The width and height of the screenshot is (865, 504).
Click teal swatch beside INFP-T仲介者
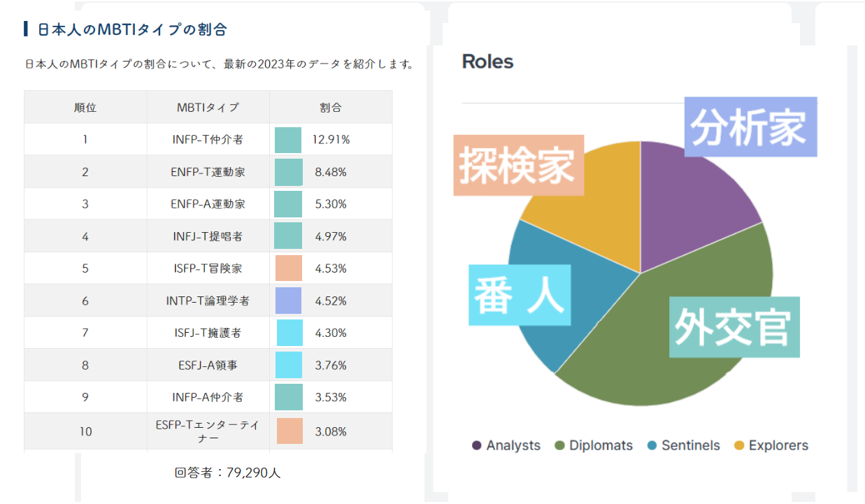point(288,140)
